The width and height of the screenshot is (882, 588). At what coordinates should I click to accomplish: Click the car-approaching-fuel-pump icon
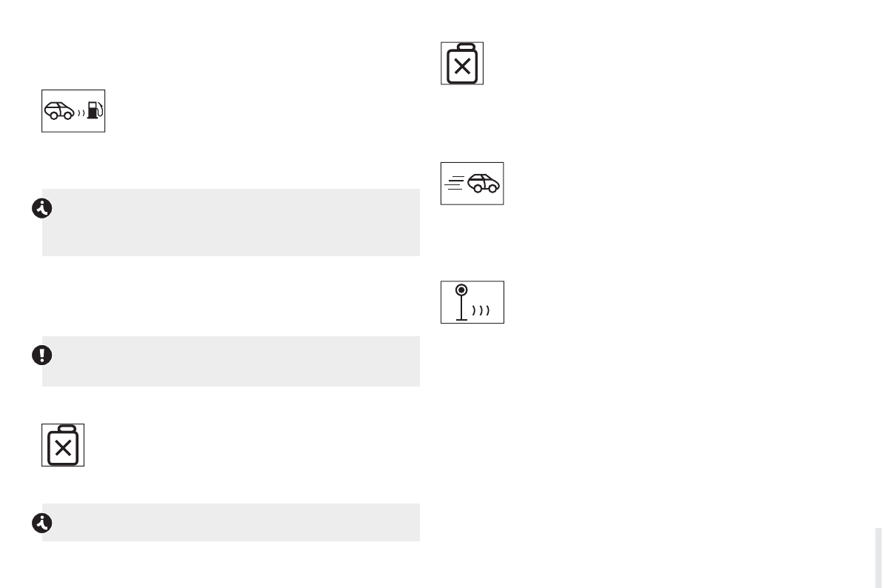pos(73,111)
